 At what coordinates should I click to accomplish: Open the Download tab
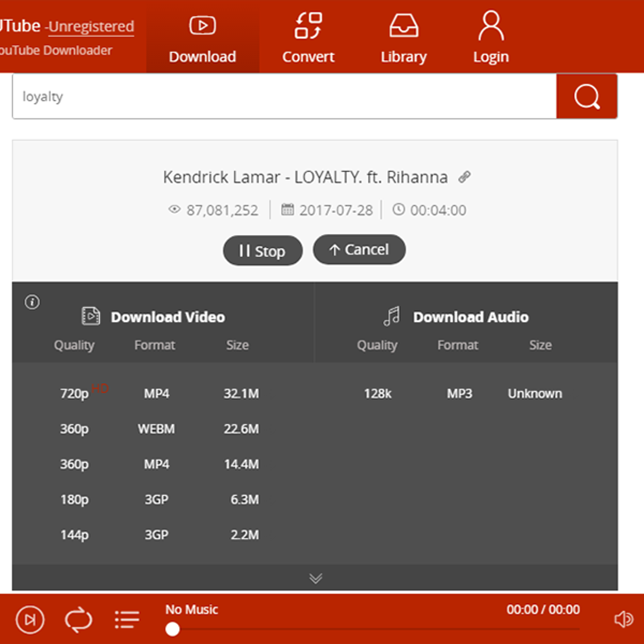coord(202,39)
